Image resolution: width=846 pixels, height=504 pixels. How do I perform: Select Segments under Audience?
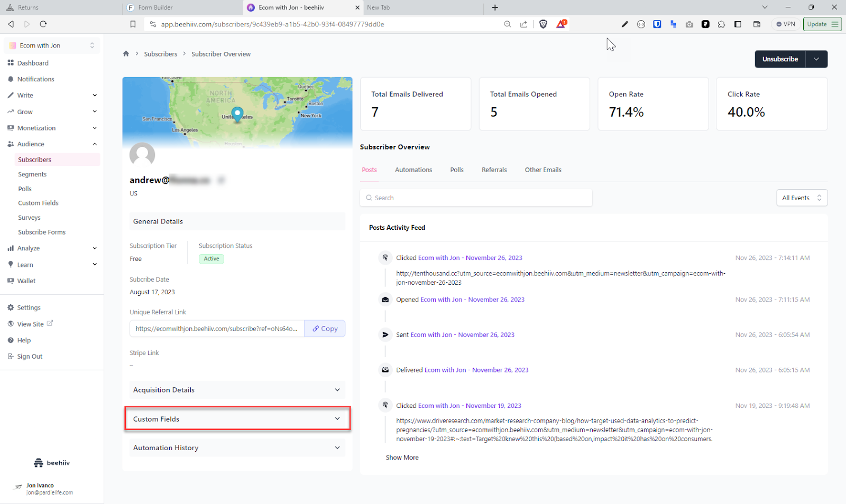[32, 174]
